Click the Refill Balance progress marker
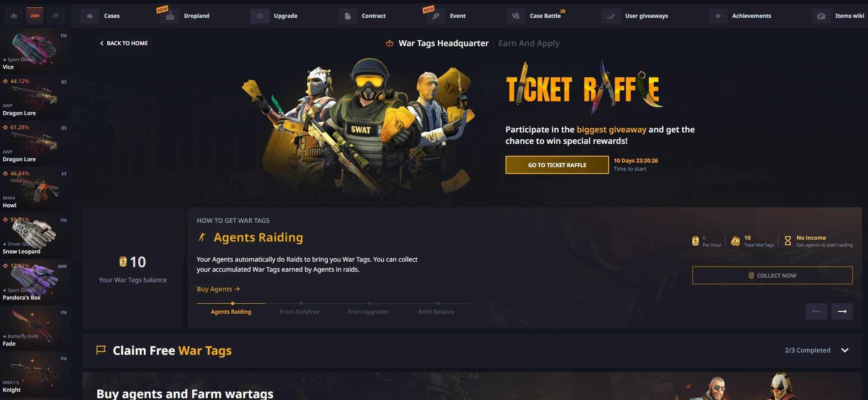The height and width of the screenshot is (400, 868). [x=438, y=303]
